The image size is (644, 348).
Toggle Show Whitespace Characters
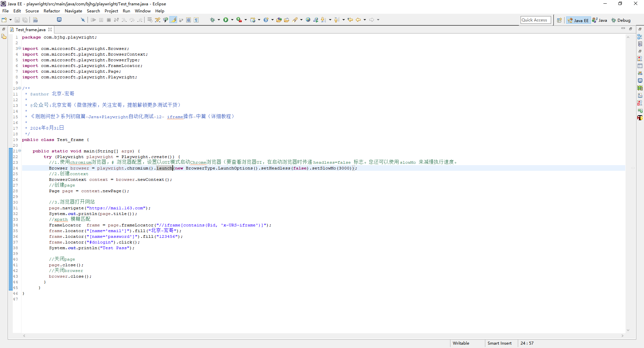[x=196, y=20]
